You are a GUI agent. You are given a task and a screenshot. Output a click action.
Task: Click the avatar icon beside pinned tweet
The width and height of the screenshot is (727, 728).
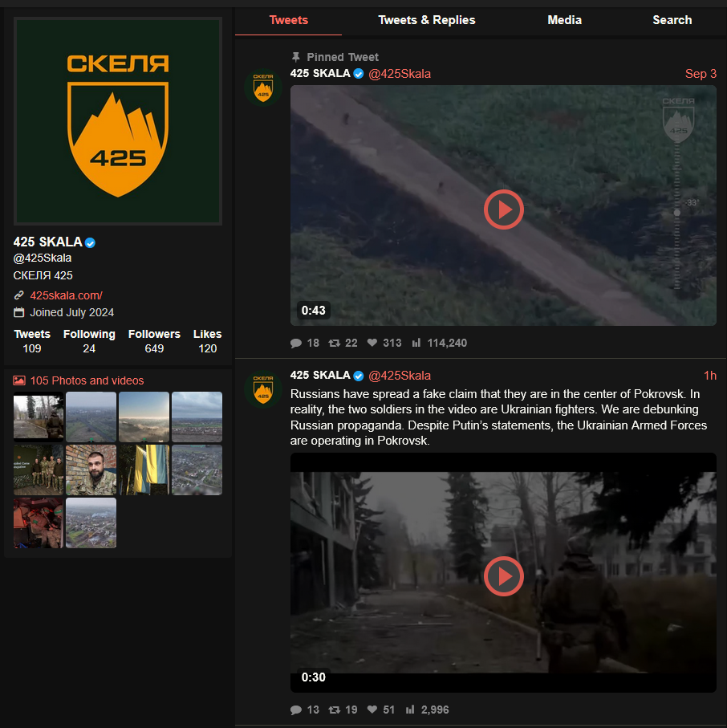pos(262,87)
